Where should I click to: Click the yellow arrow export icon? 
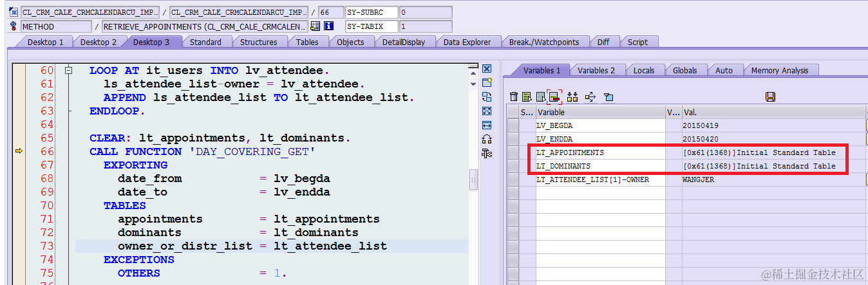click(590, 97)
